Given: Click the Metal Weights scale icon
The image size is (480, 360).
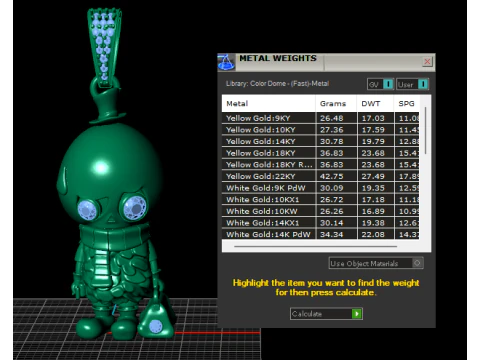Looking at the screenshot, I should pos(226,62).
